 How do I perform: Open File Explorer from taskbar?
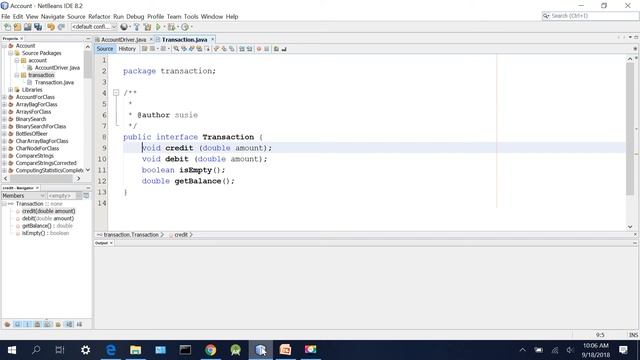(x=136, y=350)
